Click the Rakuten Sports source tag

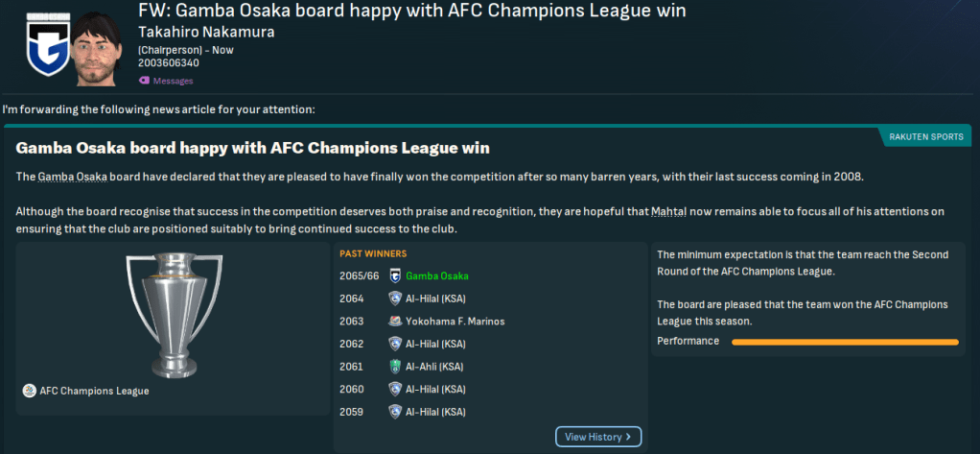[x=926, y=136]
